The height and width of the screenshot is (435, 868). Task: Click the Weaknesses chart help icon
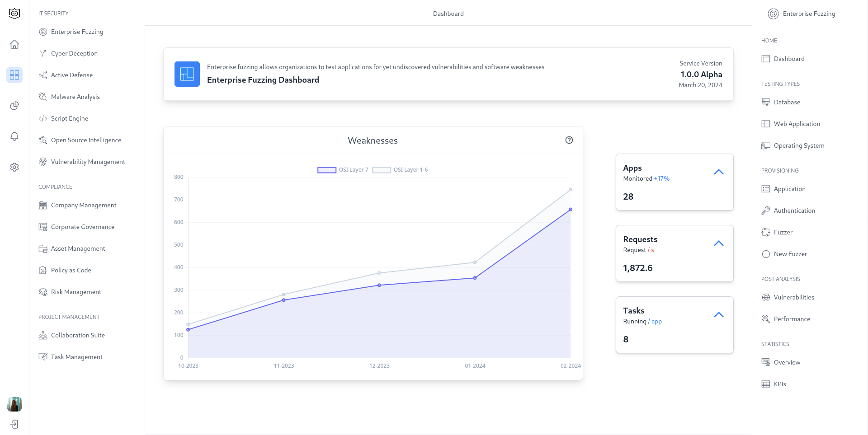(x=569, y=140)
